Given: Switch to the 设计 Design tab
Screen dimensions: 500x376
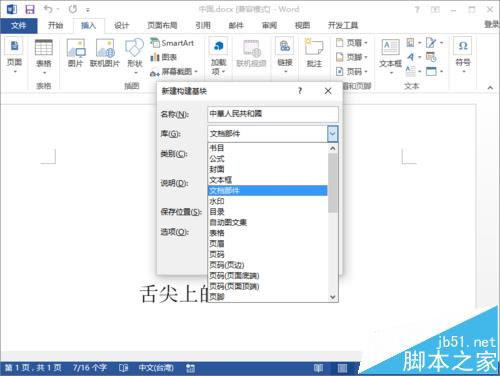Looking at the screenshot, I should (121, 25).
